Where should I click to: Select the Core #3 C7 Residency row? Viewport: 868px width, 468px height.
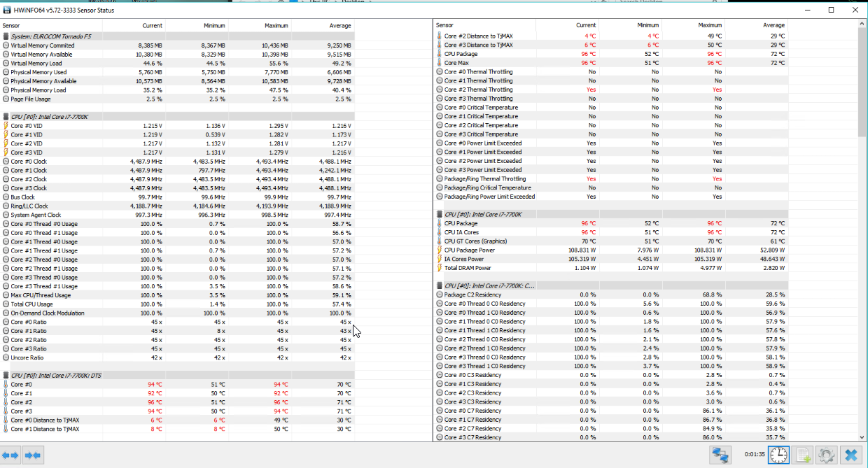pos(611,437)
